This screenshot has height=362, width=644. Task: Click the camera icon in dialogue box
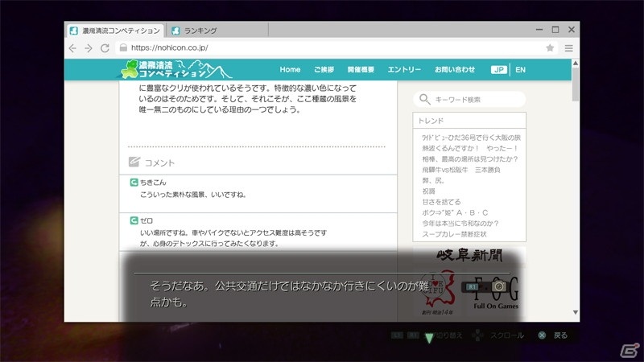point(498,286)
